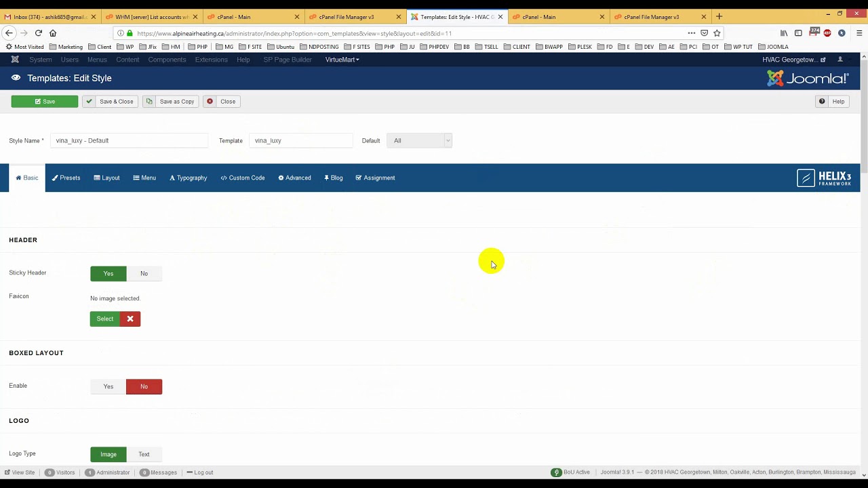Set Sticky Header to No
This screenshot has width=868, height=488.
click(x=144, y=273)
